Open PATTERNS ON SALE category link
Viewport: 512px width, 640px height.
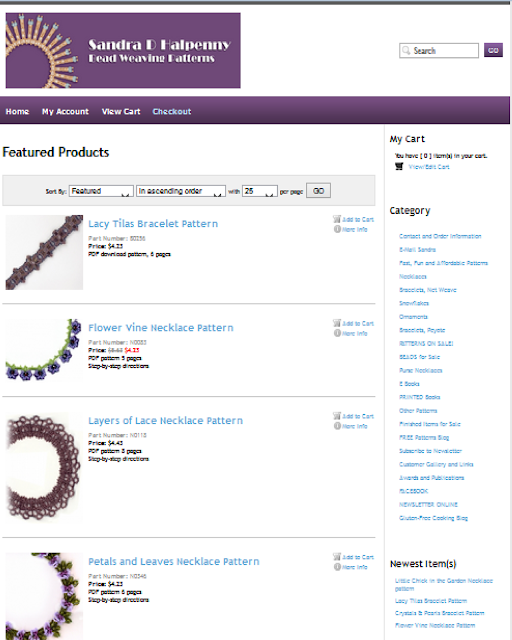coord(426,343)
